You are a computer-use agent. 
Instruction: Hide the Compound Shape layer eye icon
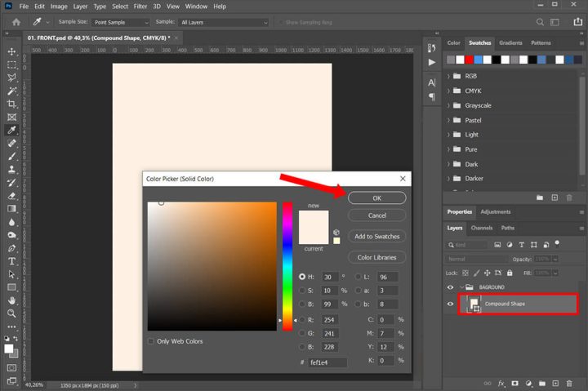450,304
